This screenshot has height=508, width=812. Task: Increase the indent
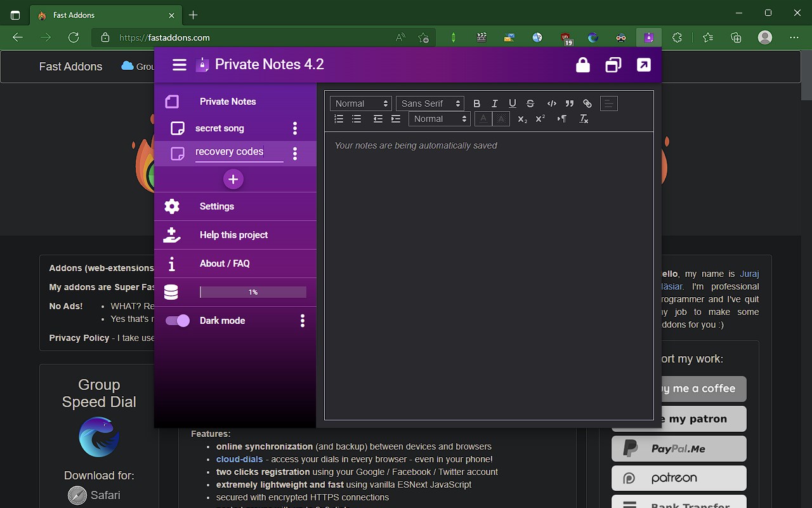(x=396, y=119)
